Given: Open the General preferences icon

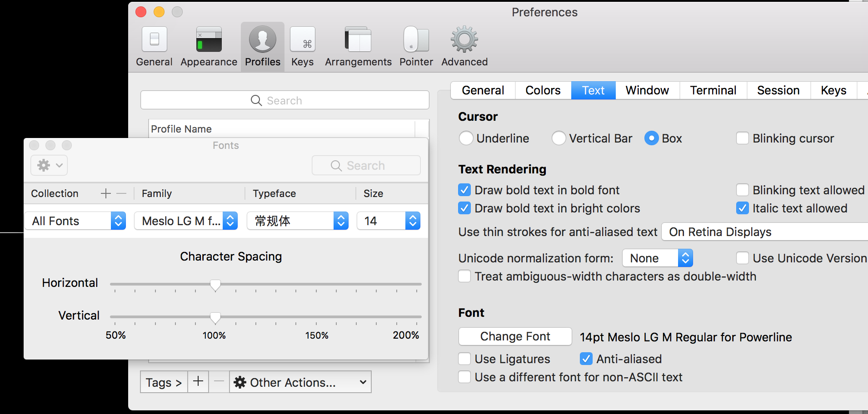Looking at the screenshot, I should (154, 40).
